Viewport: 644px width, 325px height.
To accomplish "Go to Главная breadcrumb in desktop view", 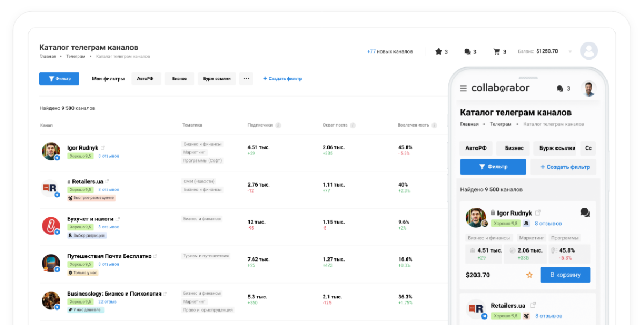I will coord(47,56).
